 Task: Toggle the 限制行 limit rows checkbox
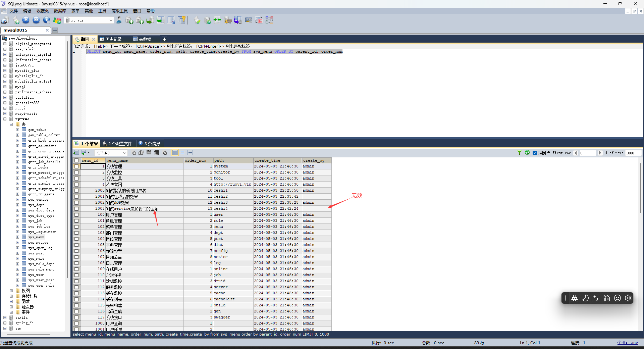pos(535,153)
